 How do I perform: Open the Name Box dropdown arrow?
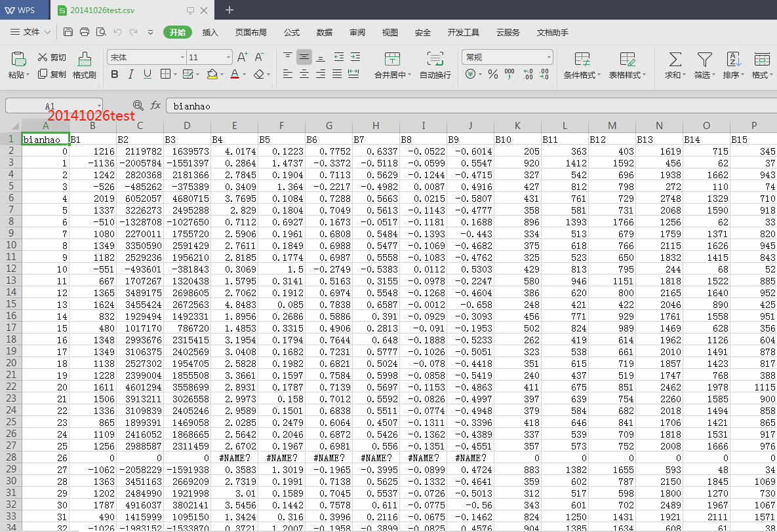(99, 106)
